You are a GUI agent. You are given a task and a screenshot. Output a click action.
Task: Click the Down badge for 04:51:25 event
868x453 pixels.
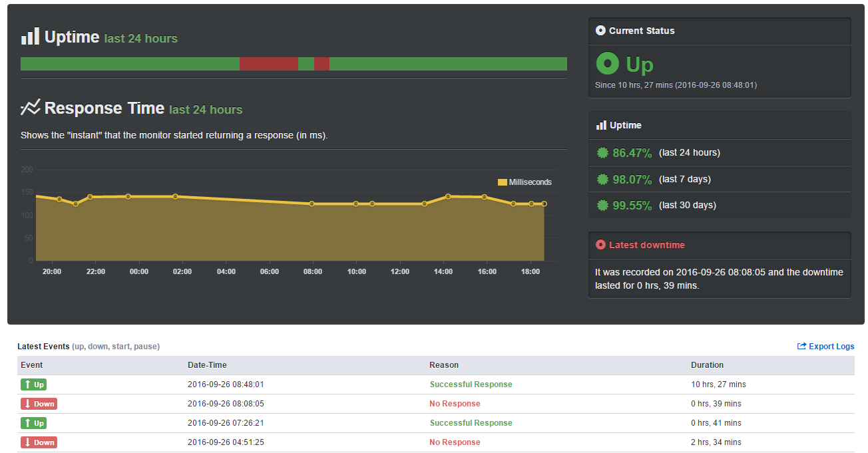(x=39, y=442)
